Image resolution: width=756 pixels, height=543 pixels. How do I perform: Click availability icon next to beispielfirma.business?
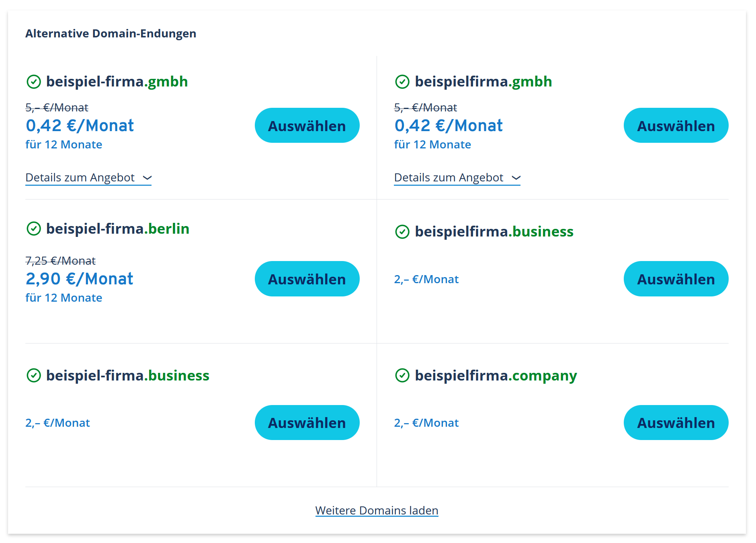coord(402,232)
